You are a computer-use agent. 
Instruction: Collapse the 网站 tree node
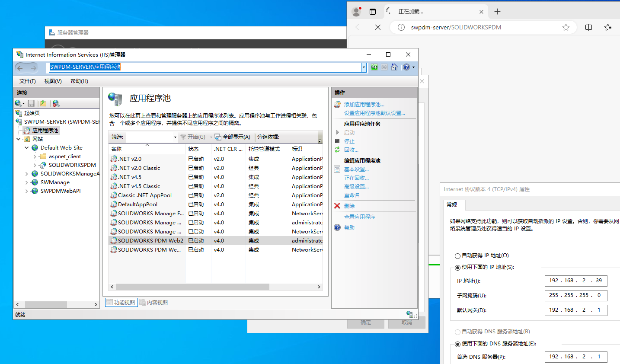point(19,139)
